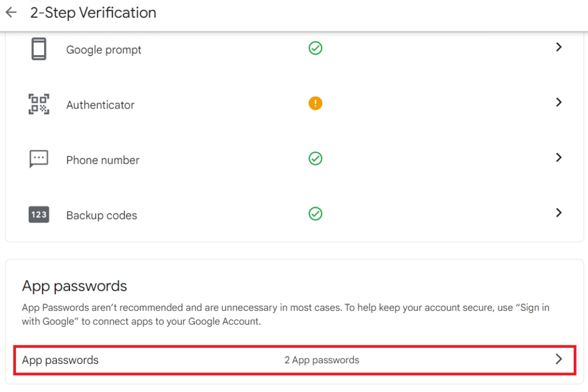The height and width of the screenshot is (392, 588).
Task: Click the Backup codes 123 icon
Action: point(38,214)
